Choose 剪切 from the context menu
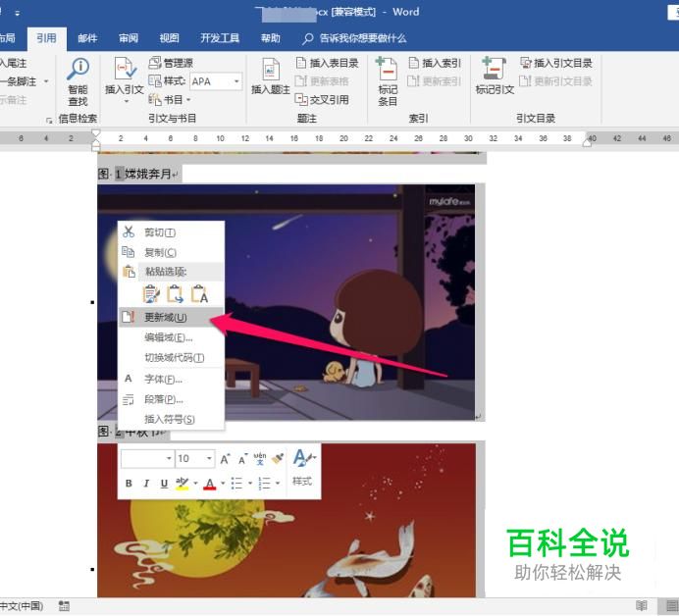 [171, 232]
